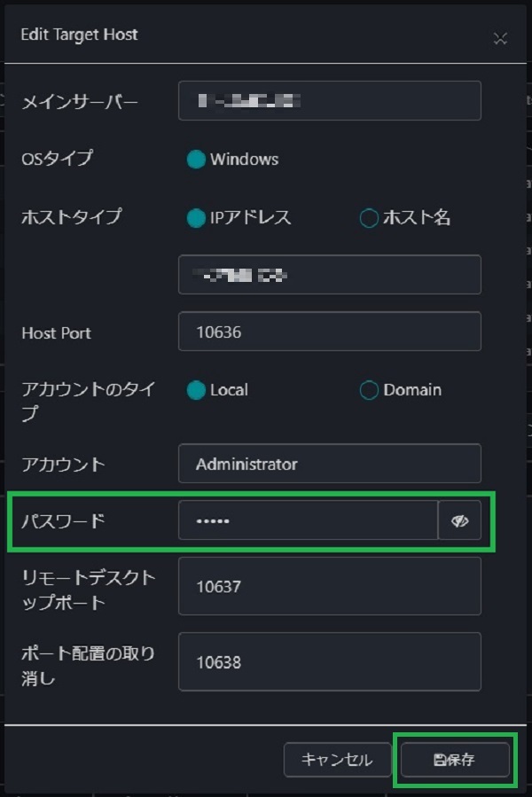Click the ポート配置の取り消し field showing 10638
Viewport: 532px width, 797px height.
[x=329, y=661]
